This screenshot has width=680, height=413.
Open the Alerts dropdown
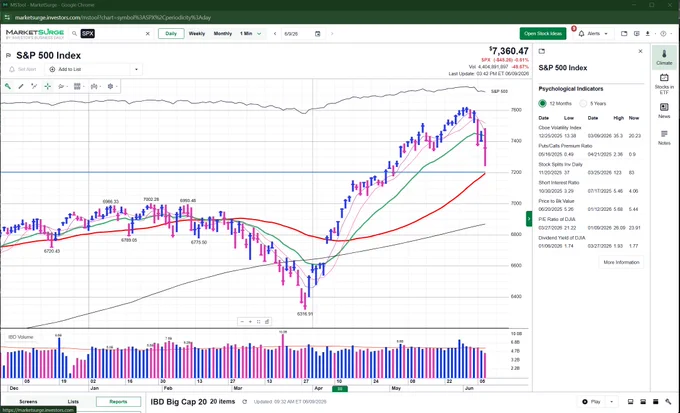click(593, 33)
